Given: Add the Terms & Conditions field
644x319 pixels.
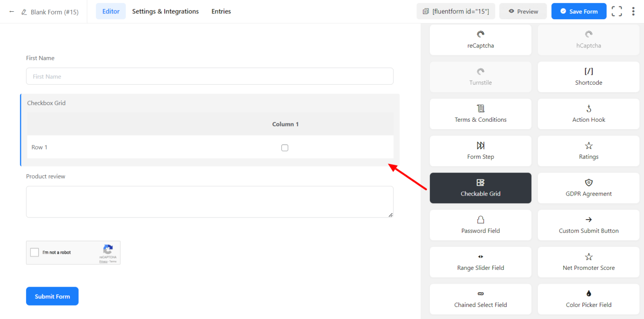Looking at the screenshot, I should [x=480, y=114].
